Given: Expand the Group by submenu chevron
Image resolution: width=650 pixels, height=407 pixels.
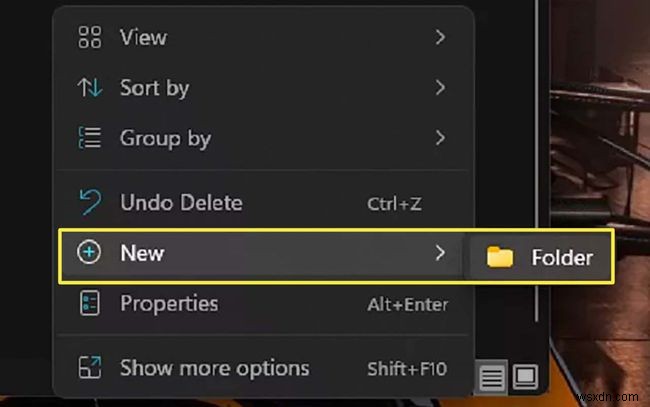Looking at the screenshot, I should (440, 137).
